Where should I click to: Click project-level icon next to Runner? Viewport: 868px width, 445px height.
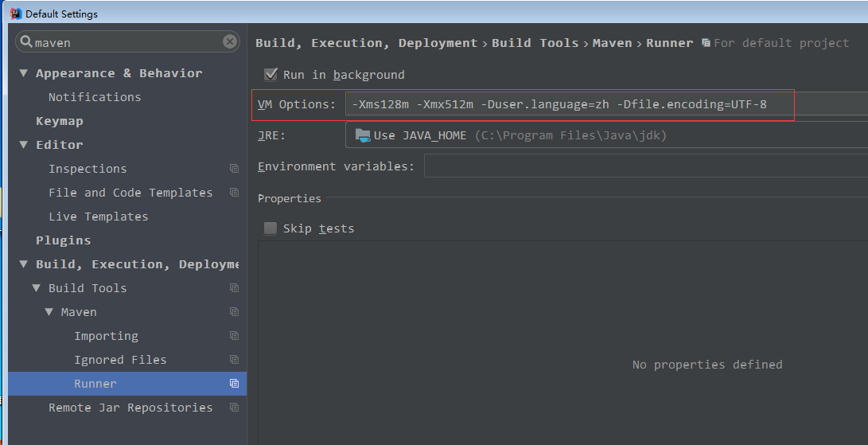pos(234,384)
